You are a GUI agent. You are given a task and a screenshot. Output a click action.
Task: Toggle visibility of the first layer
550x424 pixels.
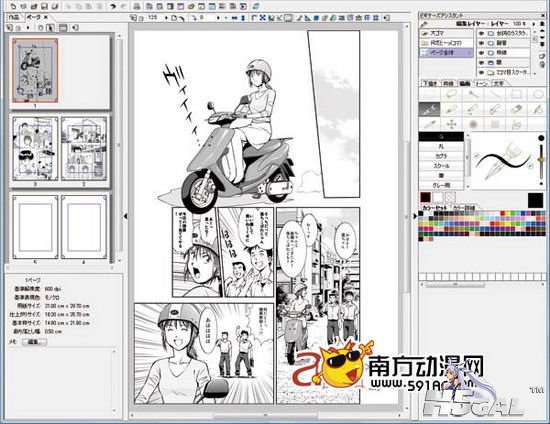coord(482,33)
